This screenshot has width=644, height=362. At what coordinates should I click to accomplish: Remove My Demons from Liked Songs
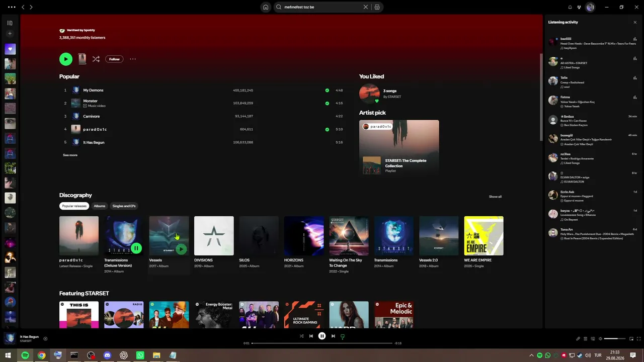click(327, 90)
